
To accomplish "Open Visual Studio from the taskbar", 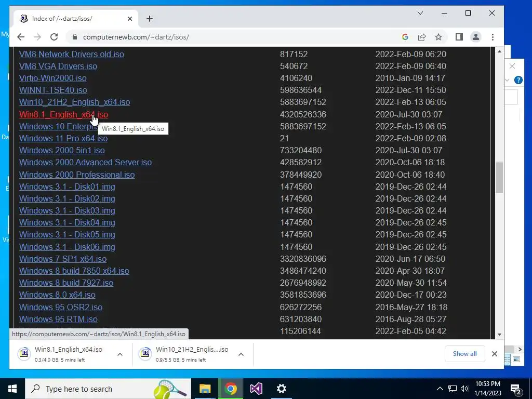I will [x=256, y=389].
